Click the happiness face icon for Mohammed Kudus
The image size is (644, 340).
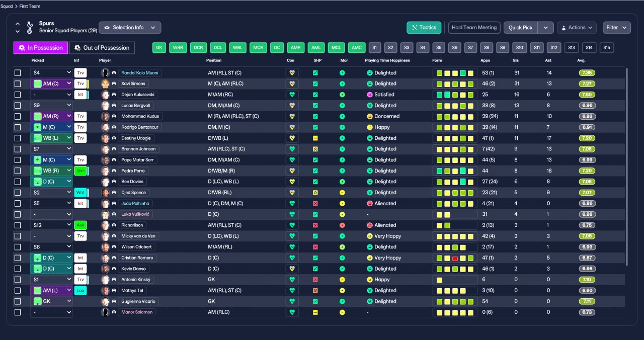tap(370, 116)
